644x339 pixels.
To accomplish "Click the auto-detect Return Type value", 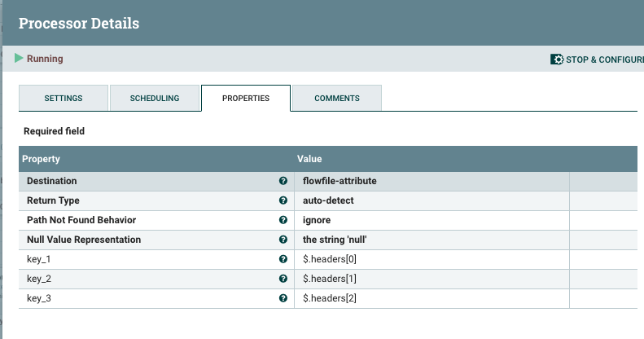I will click(x=329, y=200).
